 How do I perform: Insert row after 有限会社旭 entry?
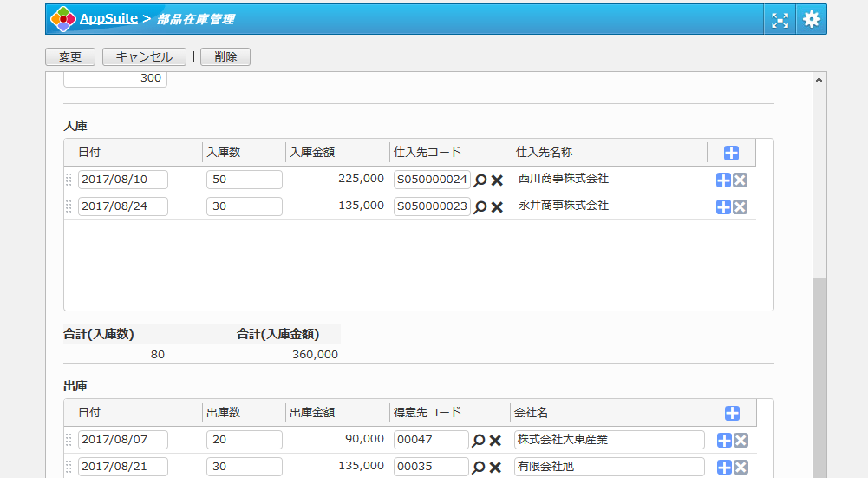click(723, 468)
